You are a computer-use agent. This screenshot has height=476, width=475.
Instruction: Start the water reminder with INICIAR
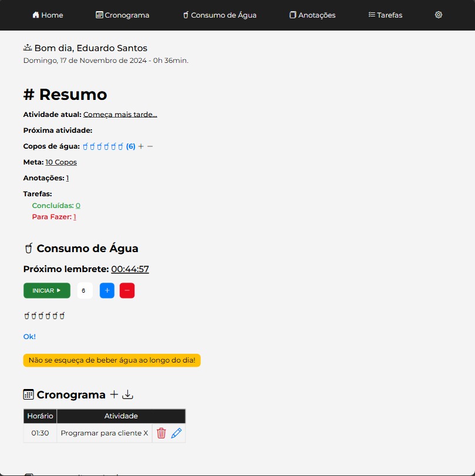47,290
